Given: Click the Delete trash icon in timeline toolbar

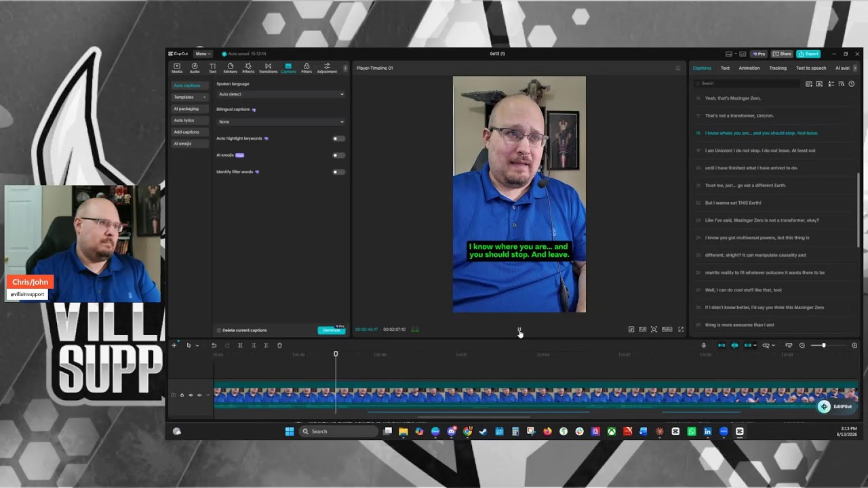Looking at the screenshot, I should (279, 345).
